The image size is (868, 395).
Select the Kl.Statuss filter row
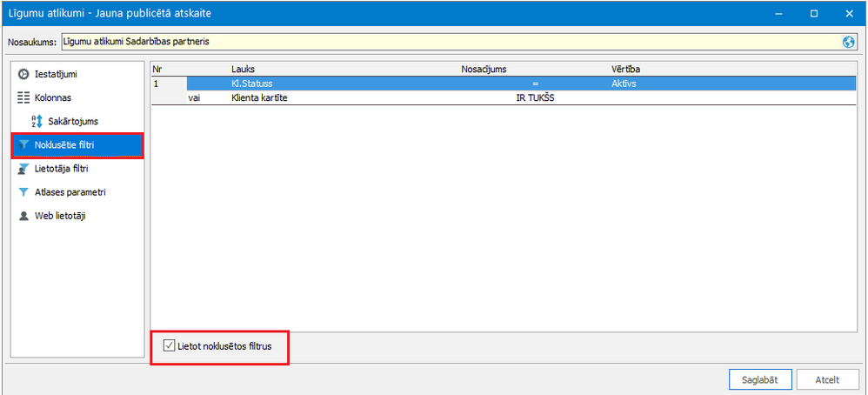click(x=504, y=84)
